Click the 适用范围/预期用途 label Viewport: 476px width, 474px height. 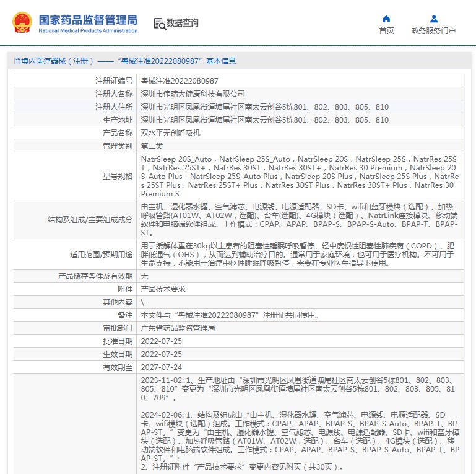tap(102, 254)
